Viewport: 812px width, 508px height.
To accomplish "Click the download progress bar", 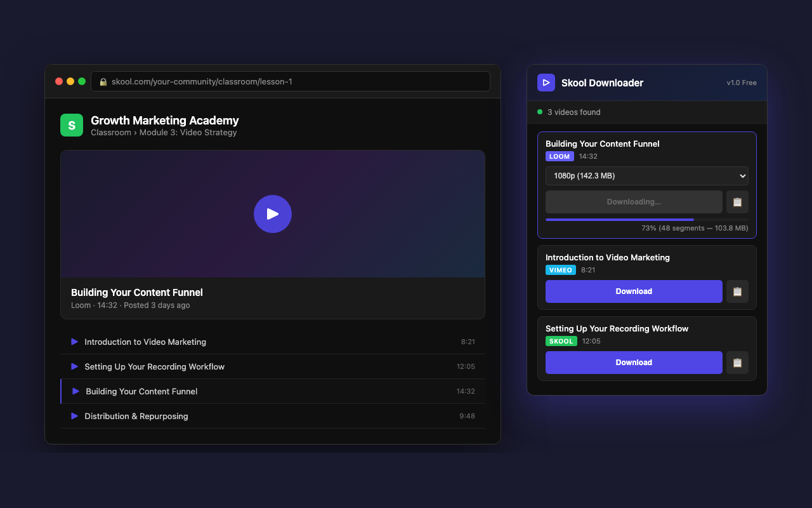I will pyautogui.click(x=646, y=220).
